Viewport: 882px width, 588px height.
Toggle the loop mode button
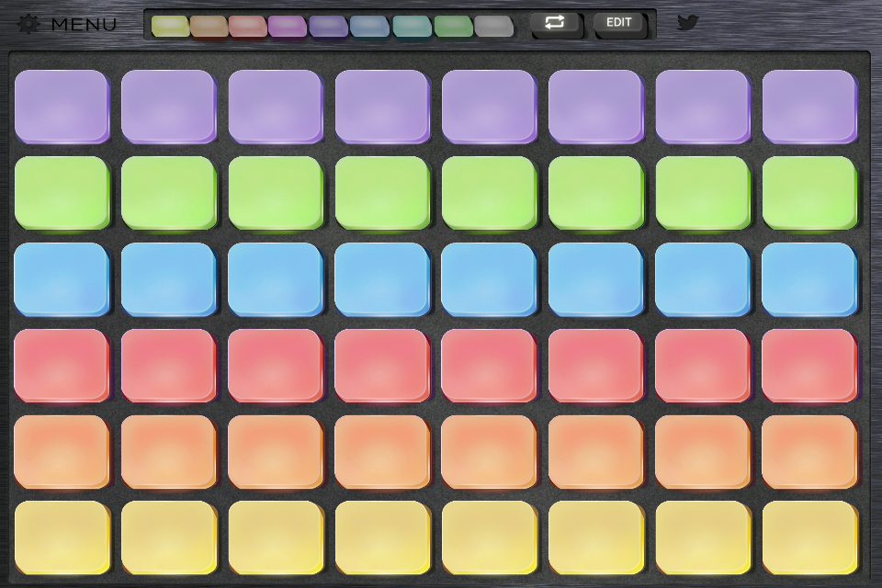(x=555, y=24)
